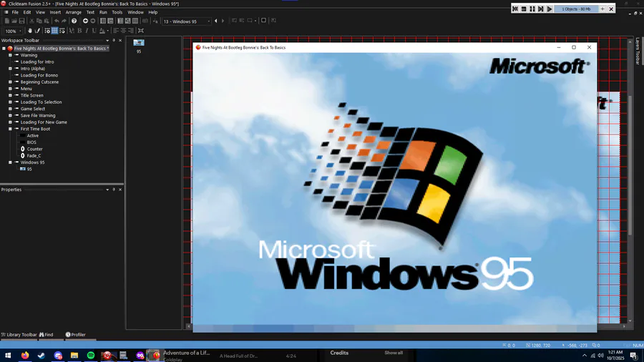The image size is (644, 362).
Task: Expand the Game Select frame node
Action: click(10, 109)
